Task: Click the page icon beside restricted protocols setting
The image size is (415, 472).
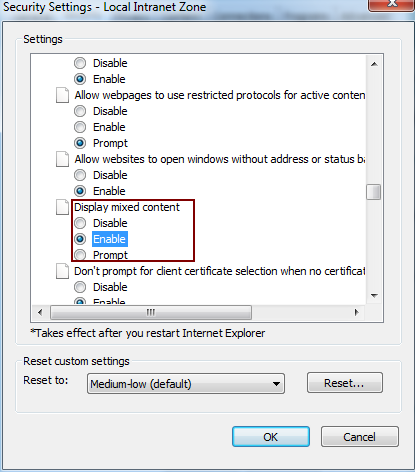Action: click(62, 95)
